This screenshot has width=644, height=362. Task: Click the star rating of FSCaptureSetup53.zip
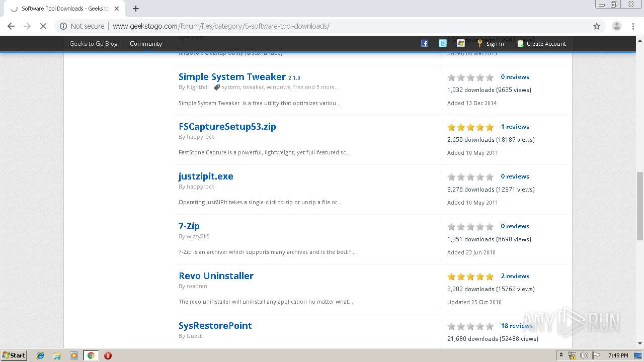click(x=470, y=127)
